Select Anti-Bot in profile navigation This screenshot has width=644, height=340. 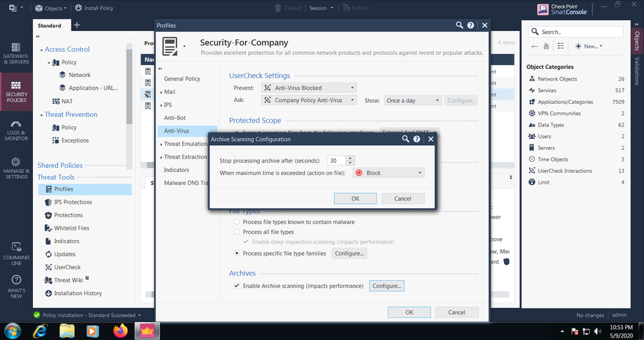click(x=175, y=117)
